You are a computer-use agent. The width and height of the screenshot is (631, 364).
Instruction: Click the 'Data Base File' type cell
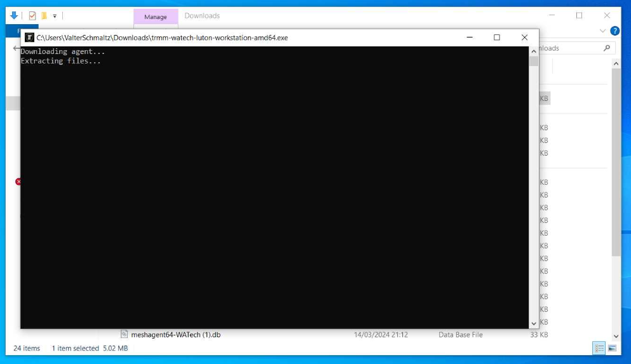460,335
